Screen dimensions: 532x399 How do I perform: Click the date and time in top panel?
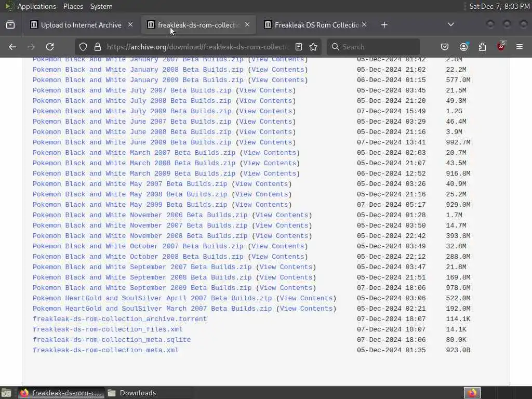[x=499, y=6]
